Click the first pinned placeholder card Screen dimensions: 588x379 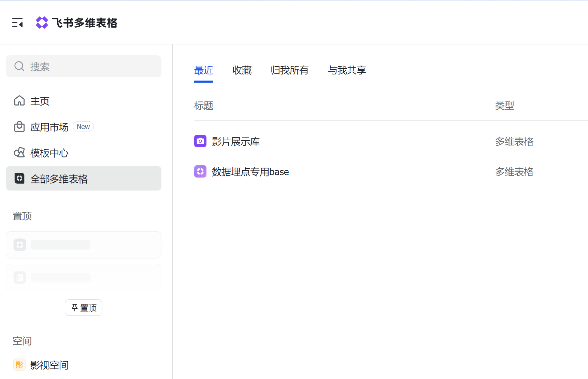pos(84,245)
